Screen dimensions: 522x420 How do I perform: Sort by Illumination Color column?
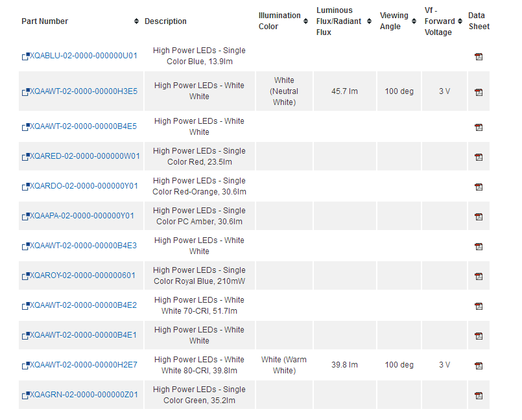(305, 21)
